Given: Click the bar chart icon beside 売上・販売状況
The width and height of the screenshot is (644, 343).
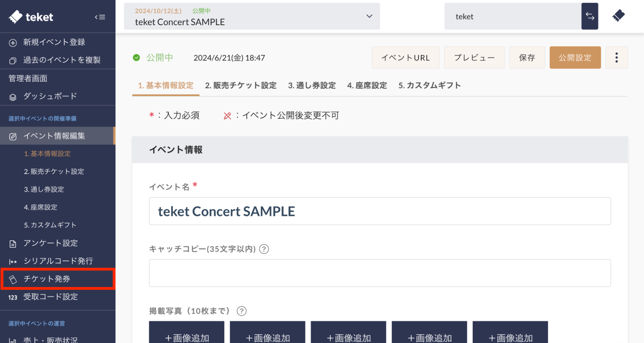Looking at the screenshot, I should (13, 340).
